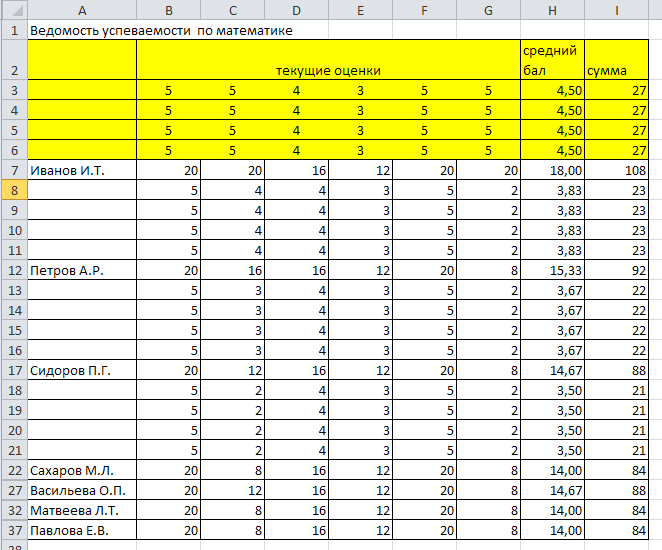Click column D value 16 in Иванов row
This screenshot has width=662, height=550.
(x=297, y=171)
